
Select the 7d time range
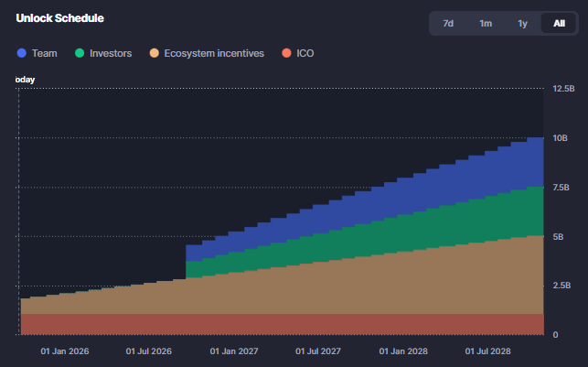[x=448, y=23]
